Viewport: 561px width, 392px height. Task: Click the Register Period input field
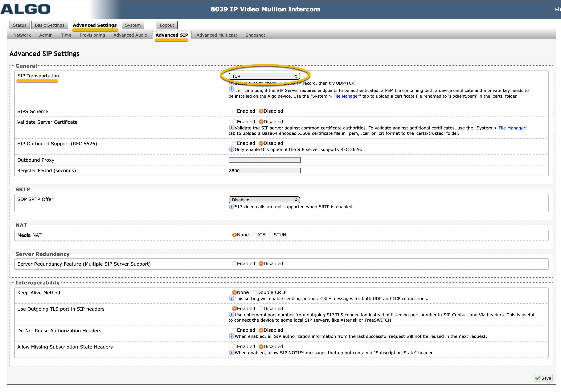tap(264, 170)
